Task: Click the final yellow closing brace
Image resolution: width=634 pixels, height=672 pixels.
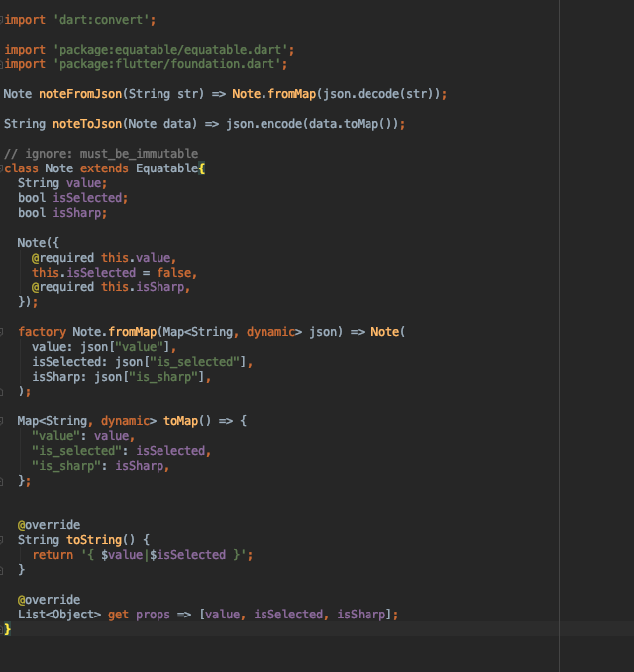Action: [x=8, y=629]
